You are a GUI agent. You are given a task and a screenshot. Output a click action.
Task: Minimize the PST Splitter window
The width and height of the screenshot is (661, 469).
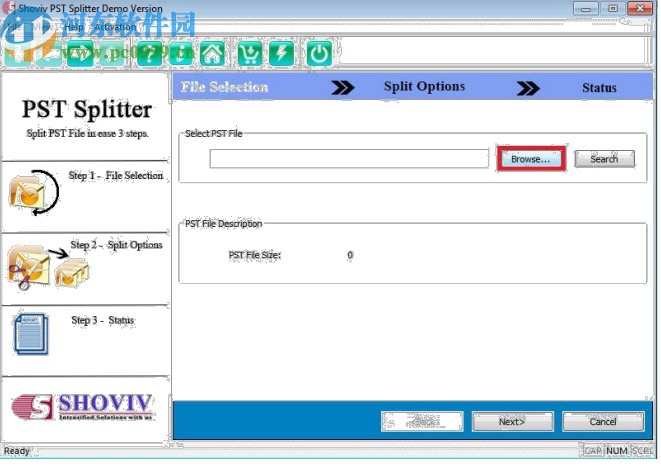(x=586, y=8)
